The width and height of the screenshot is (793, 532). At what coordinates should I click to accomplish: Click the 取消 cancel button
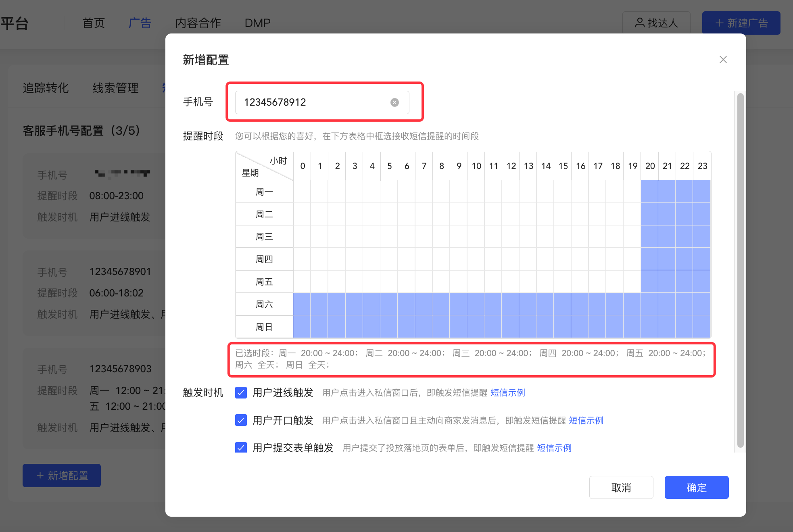(x=621, y=488)
